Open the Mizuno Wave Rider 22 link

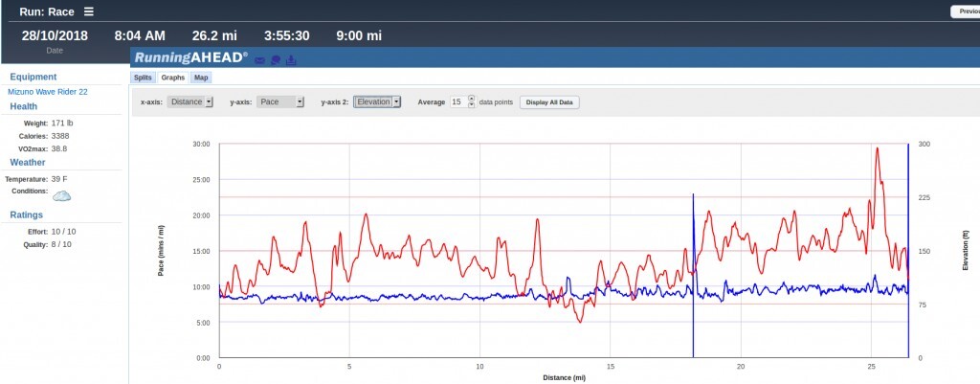[48, 92]
